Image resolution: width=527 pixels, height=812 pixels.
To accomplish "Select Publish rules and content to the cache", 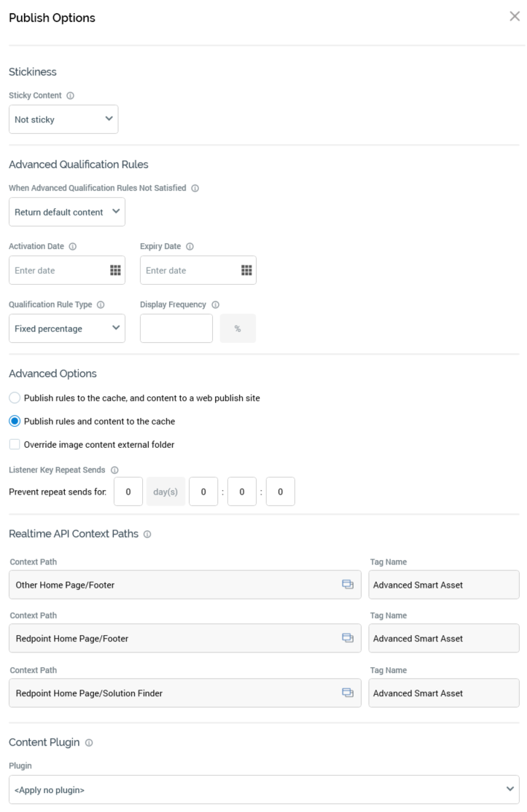I will (x=15, y=421).
